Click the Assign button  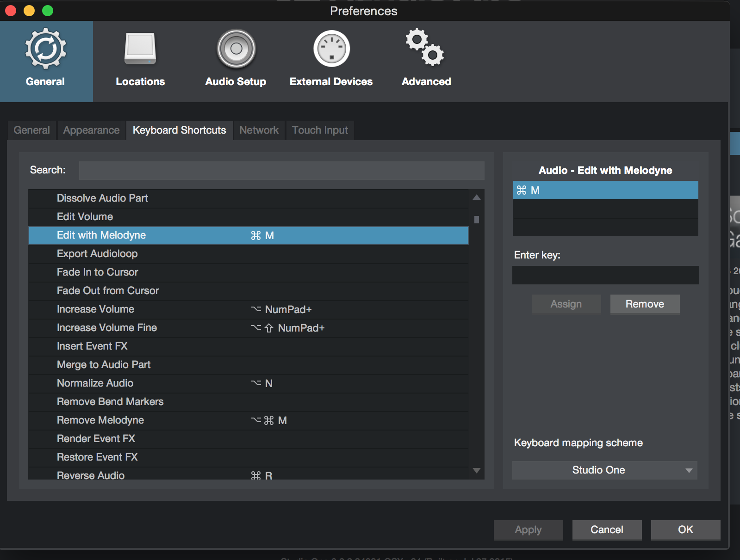point(566,304)
